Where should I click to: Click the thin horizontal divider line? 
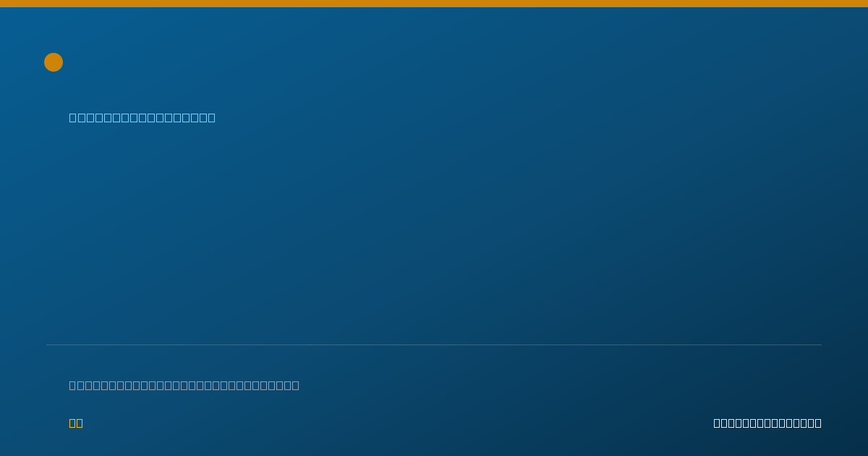coord(434,345)
